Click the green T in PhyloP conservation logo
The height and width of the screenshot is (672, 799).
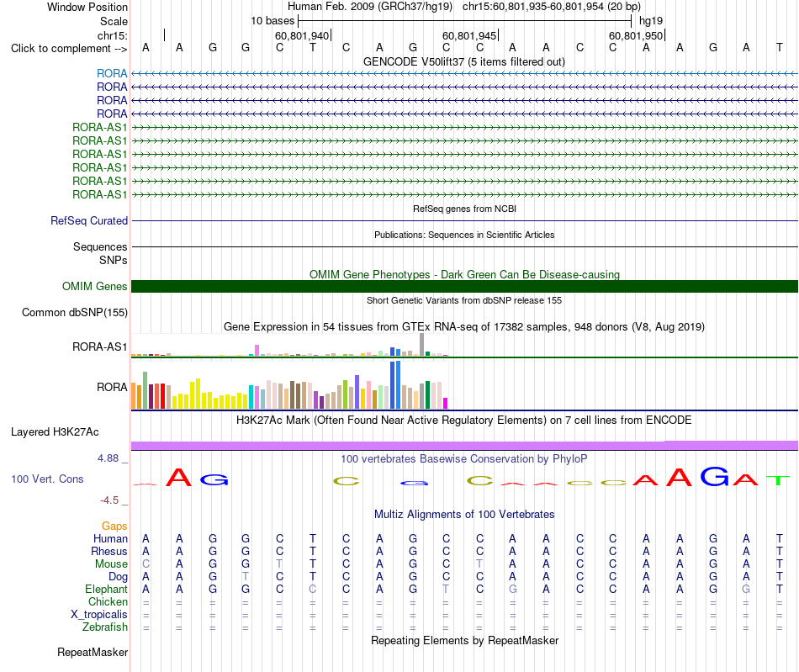point(778,480)
